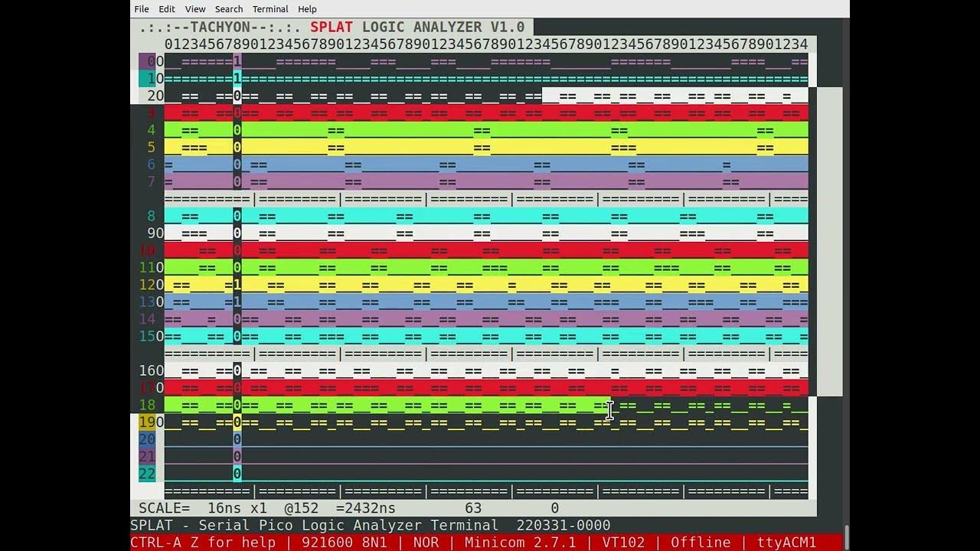Click the cursor marker on channel 8
Viewport: 980px width, 551px height.
pos(237,216)
